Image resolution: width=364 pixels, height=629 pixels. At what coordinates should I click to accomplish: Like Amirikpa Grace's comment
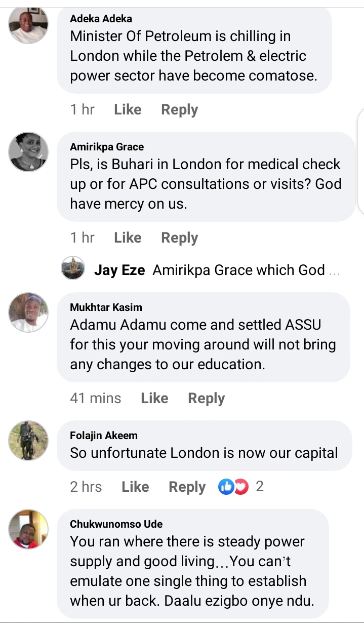point(128,238)
